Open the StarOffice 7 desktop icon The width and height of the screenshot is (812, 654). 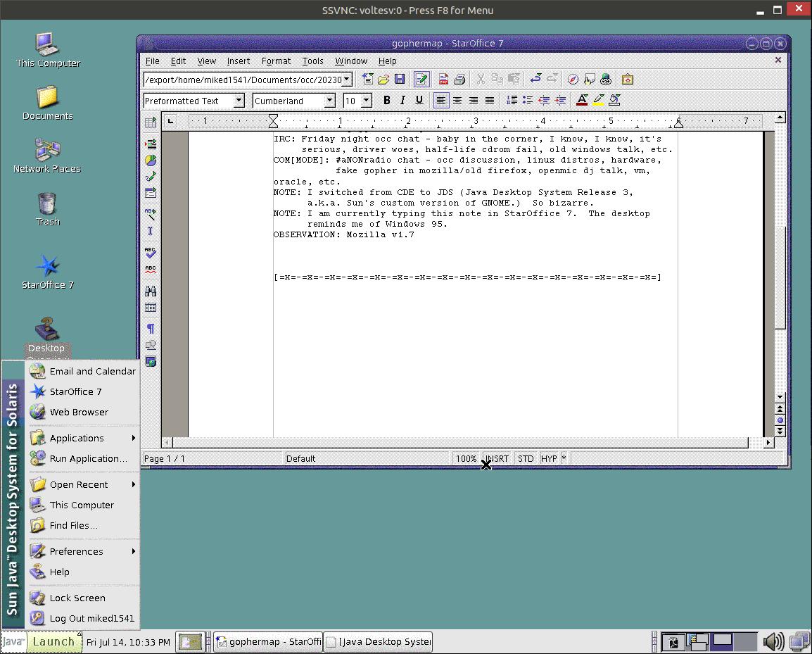pos(47,271)
